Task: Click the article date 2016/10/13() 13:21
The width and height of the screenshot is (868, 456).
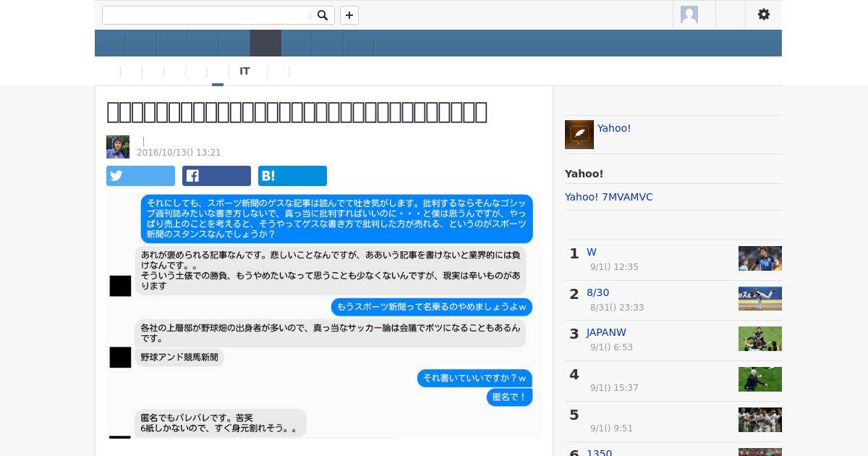Action: point(179,153)
